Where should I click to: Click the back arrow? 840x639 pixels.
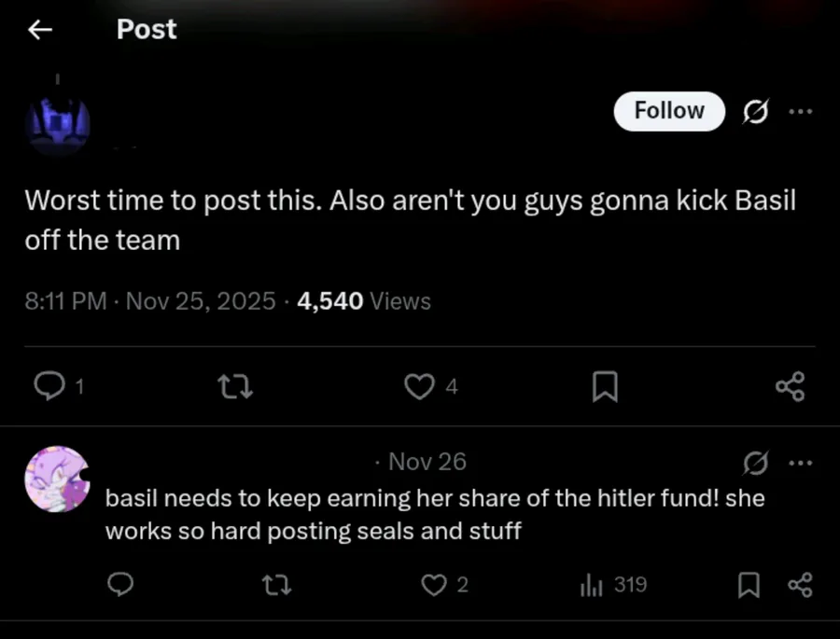click(39, 30)
